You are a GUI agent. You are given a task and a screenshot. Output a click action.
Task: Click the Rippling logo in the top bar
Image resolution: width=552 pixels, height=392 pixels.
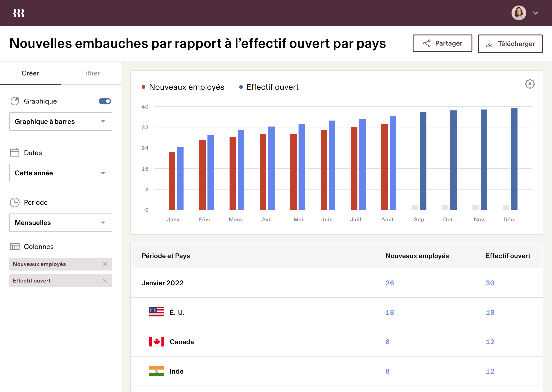pyautogui.click(x=18, y=13)
